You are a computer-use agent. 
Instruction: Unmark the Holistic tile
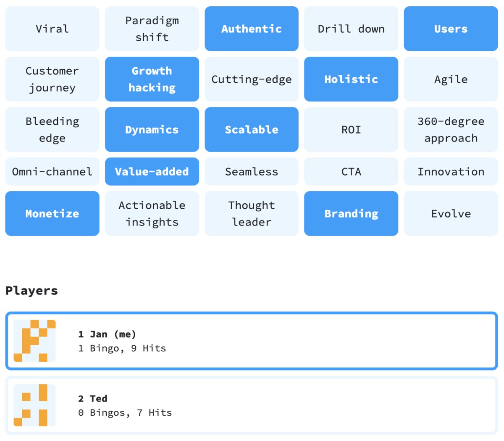pyautogui.click(x=351, y=79)
